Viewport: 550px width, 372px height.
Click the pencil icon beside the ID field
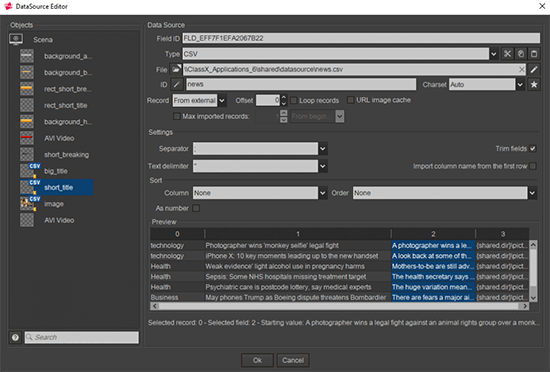pos(176,84)
